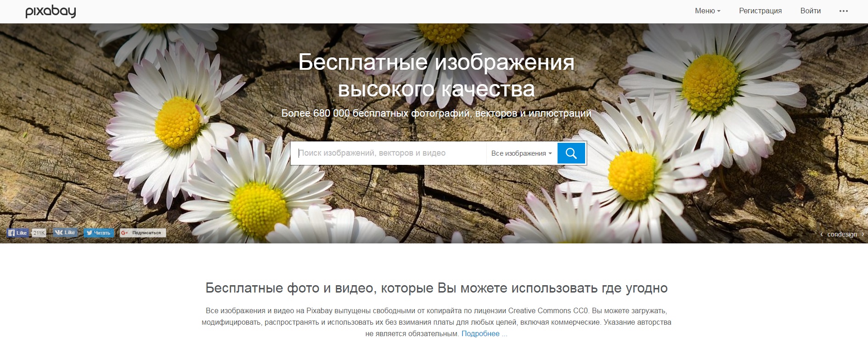
Task: Click the blue magnifier search button
Action: tap(571, 153)
